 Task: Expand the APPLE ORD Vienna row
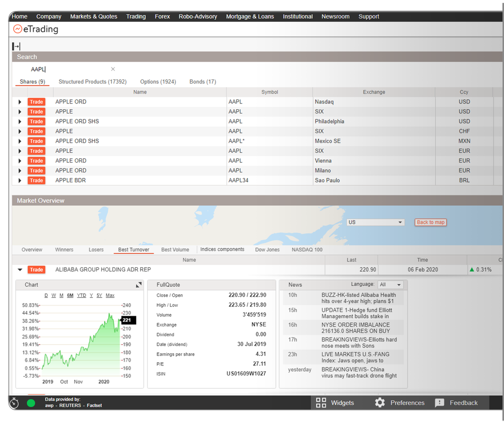[x=19, y=161]
